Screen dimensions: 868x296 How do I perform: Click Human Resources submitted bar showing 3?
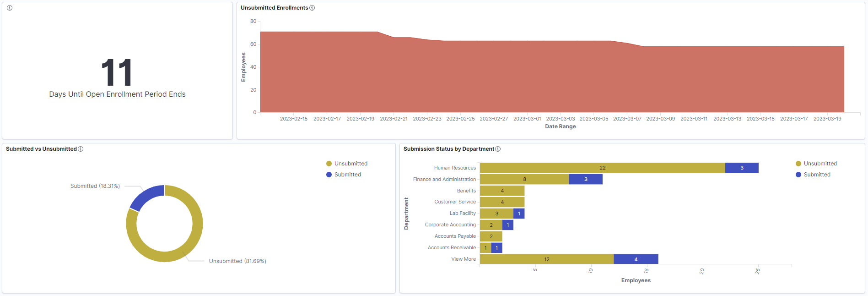742,168
